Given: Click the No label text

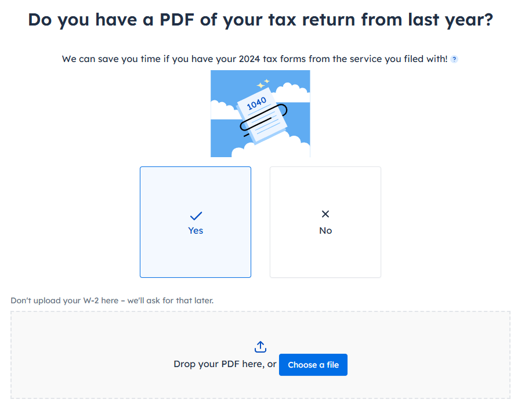Looking at the screenshot, I should [325, 230].
